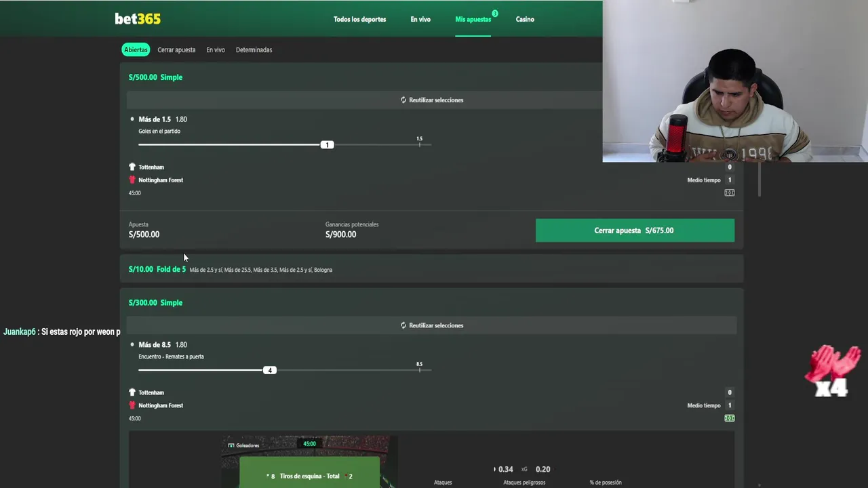Switch to the En vivo bets filter
Screen dimensions: 868x488
pos(216,49)
